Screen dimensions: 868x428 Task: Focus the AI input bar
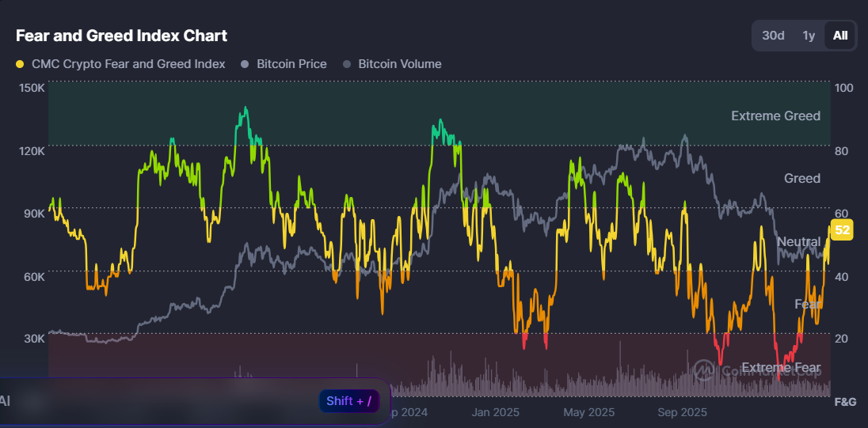click(x=158, y=400)
